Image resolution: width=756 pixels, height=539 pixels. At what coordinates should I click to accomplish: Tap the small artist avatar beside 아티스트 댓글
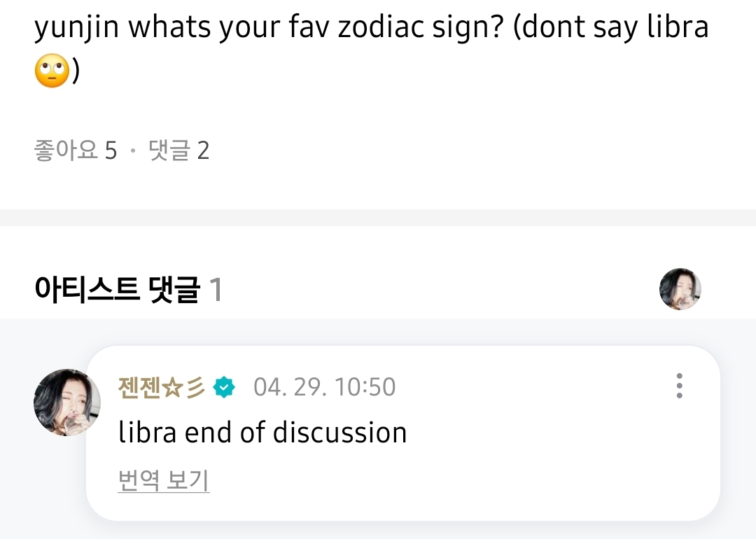(x=680, y=288)
